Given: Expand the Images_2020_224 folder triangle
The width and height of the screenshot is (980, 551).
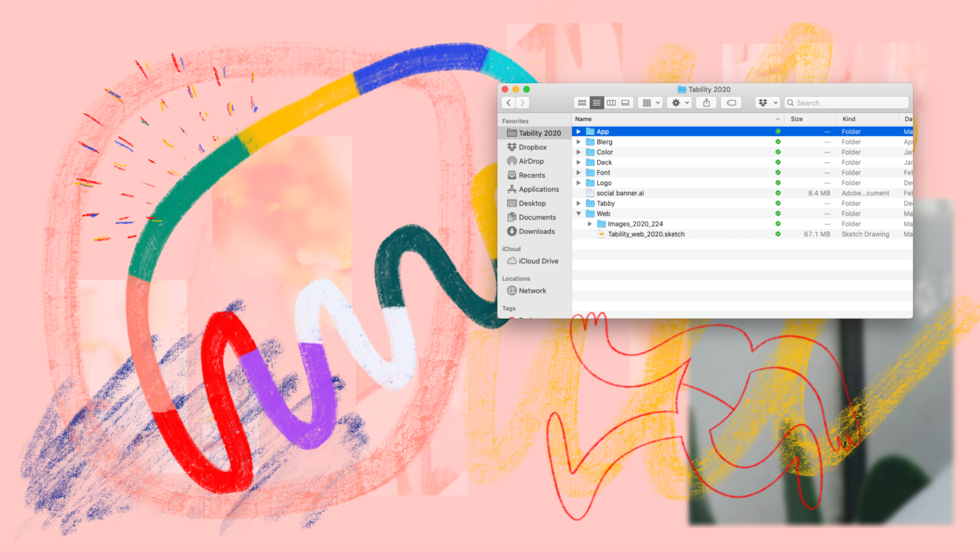Looking at the screenshot, I should (x=590, y=224).
